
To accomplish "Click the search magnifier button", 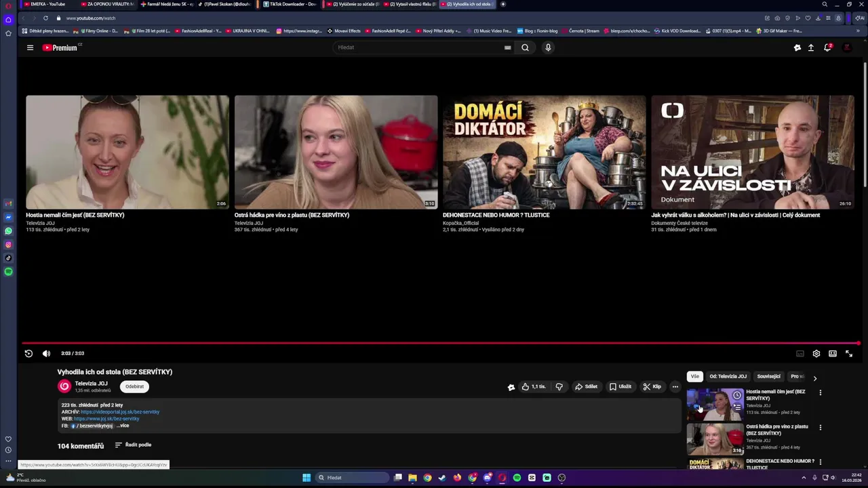I will click(x=525, y=47).
